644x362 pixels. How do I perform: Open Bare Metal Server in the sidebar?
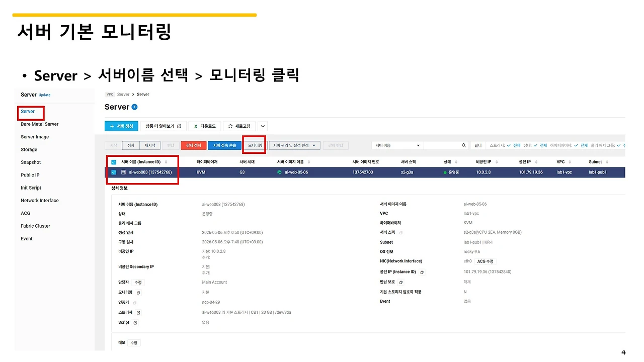(40, 124)
